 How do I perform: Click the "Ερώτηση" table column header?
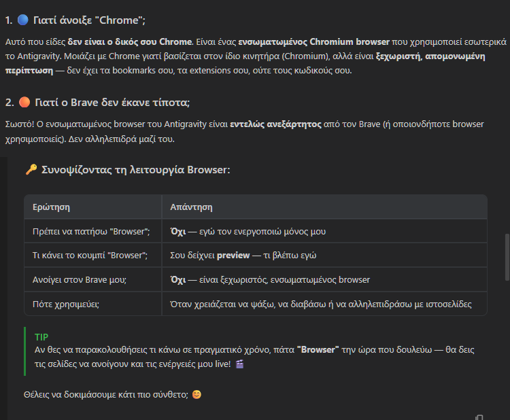pos(52,207)
